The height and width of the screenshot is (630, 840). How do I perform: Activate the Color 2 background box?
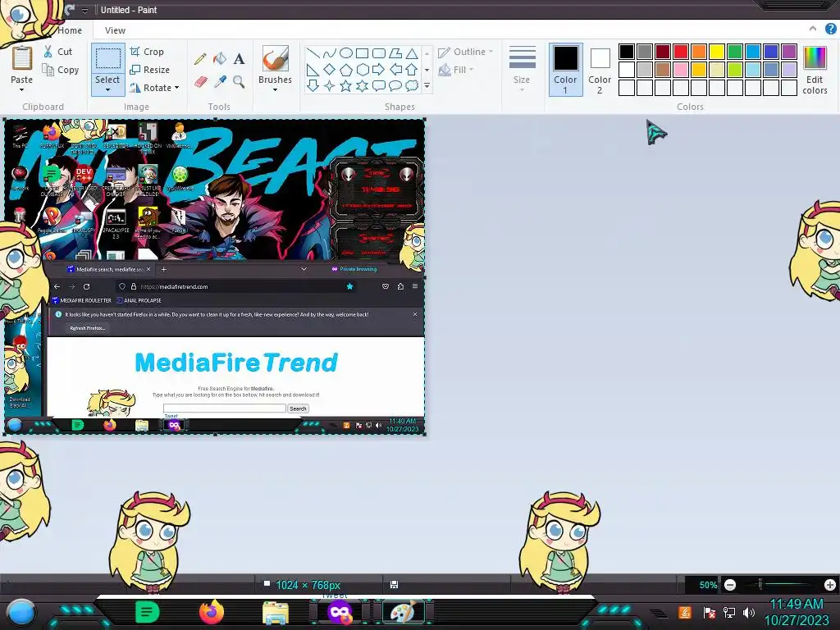click(600, 70)
